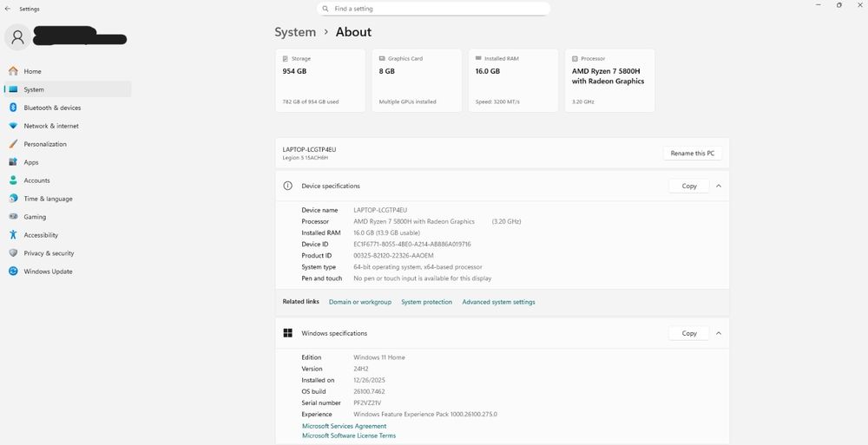This screenshot has height=445, width=868.
Task: Open Personalization settings
Action: pyautogui.click(x=68, y=144)
